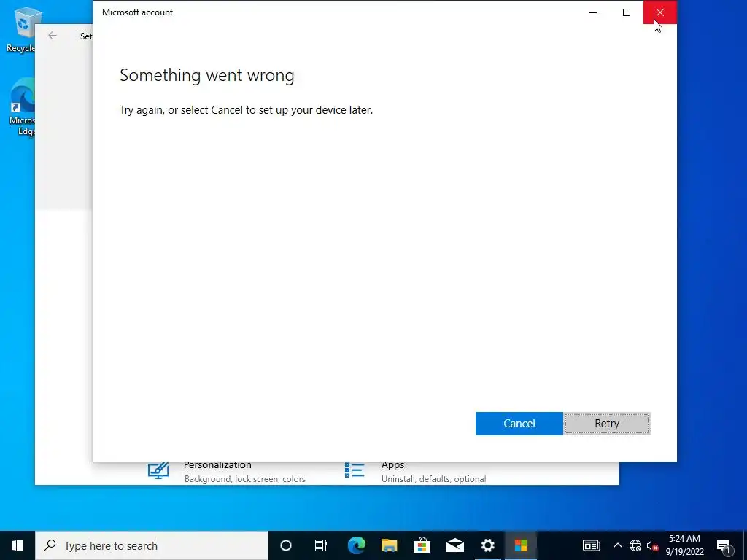Click the Retry button
Screen dimensions: 747x560
point(606,424)
